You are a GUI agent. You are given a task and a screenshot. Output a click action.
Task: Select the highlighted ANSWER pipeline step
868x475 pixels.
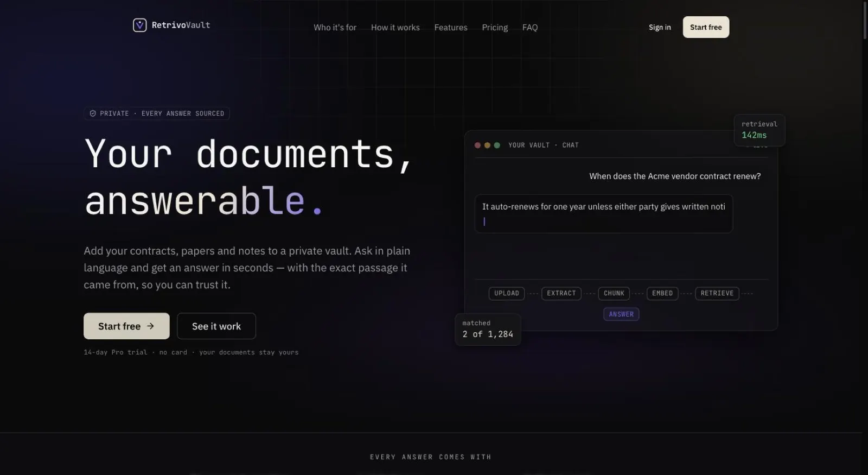[621, 314]
